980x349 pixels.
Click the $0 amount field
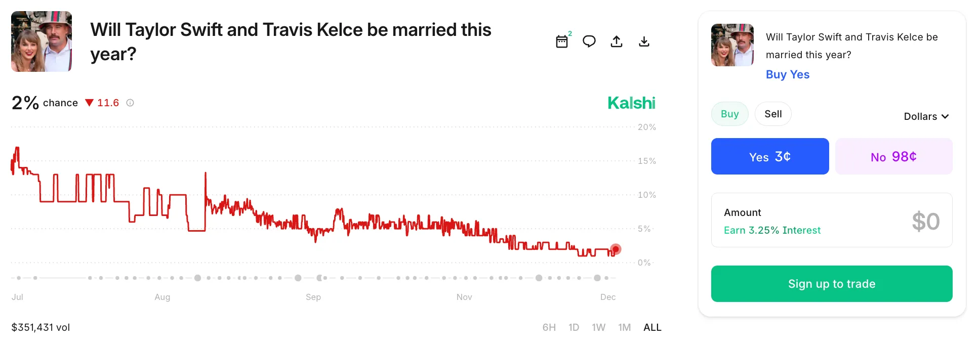click(x=926, y=221)
